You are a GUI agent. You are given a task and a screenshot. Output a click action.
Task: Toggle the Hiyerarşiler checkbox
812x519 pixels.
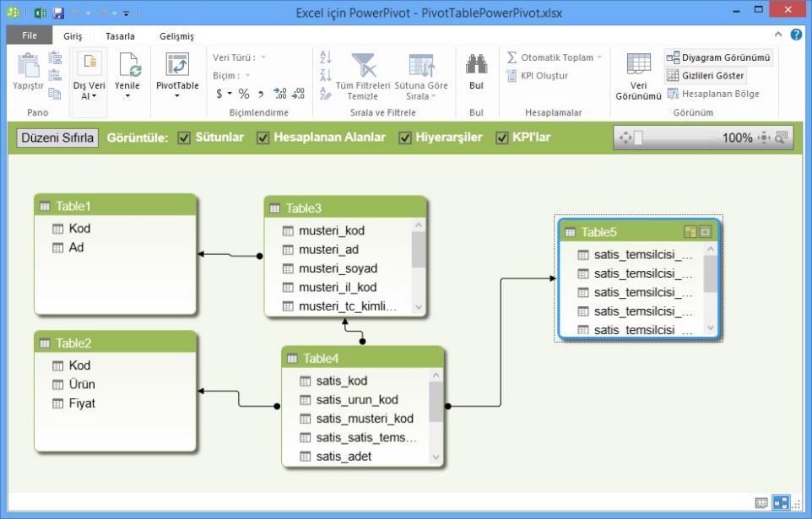[405, 138]
